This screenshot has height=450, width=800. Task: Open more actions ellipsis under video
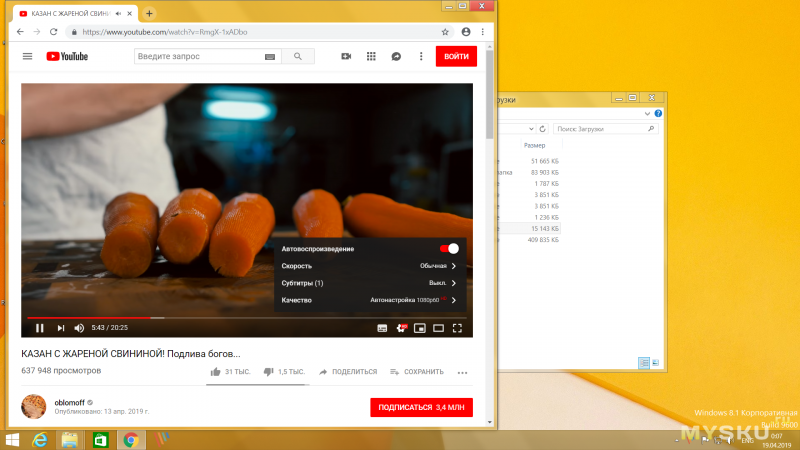462,372
